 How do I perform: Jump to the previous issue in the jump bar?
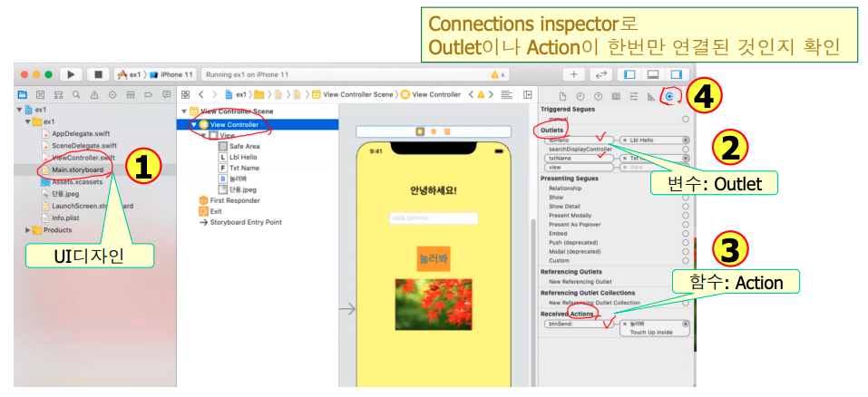pyautogui.click(x=471, y=94)
